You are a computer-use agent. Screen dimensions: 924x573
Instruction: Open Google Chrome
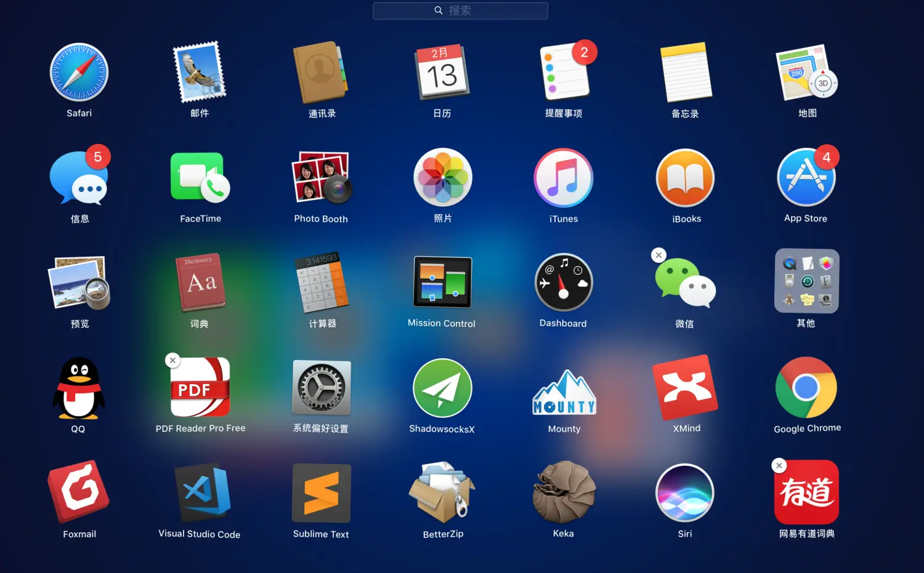pyautogui.click(x=806, y=388)
